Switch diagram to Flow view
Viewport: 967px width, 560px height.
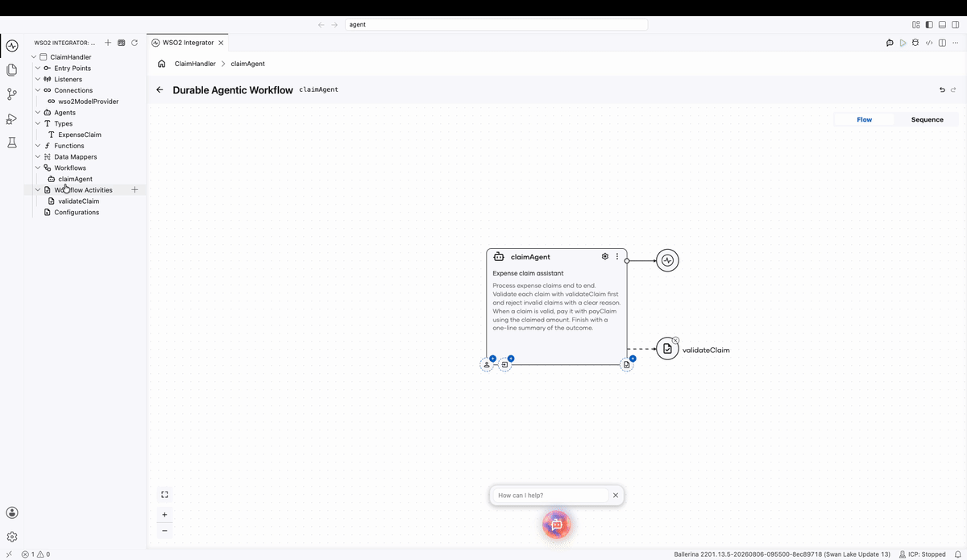coord(865,119)
